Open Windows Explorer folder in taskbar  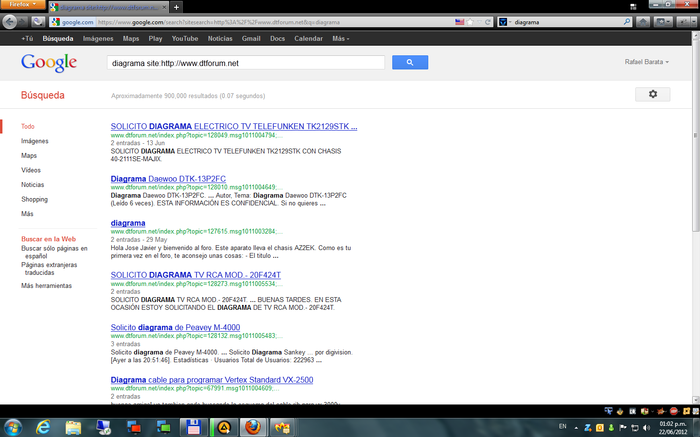click(x=73, y=428)
